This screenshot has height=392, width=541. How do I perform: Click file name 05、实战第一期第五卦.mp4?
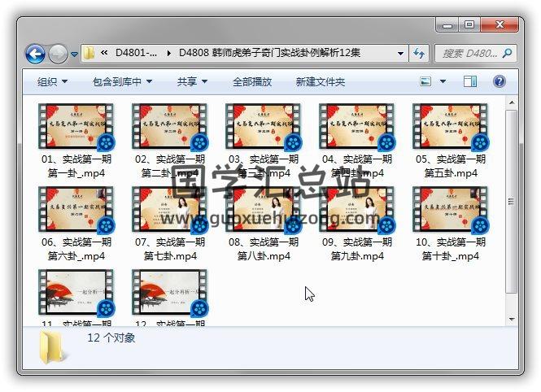[451, 166]
